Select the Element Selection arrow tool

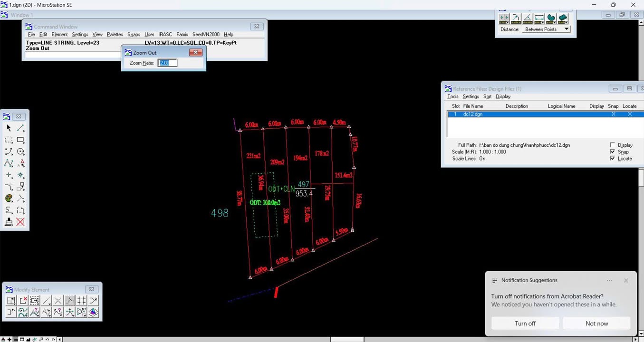[9, 128]
